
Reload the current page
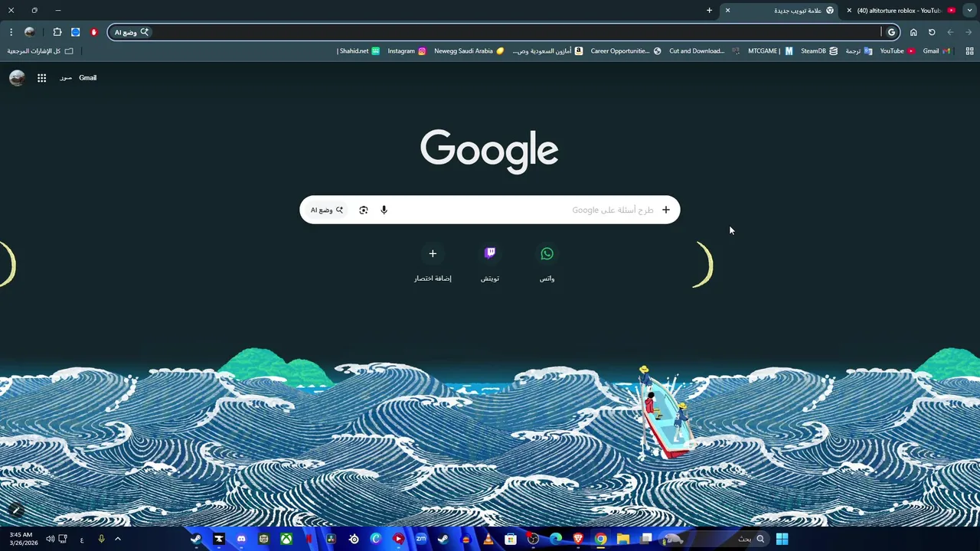[x=932, y=32]
